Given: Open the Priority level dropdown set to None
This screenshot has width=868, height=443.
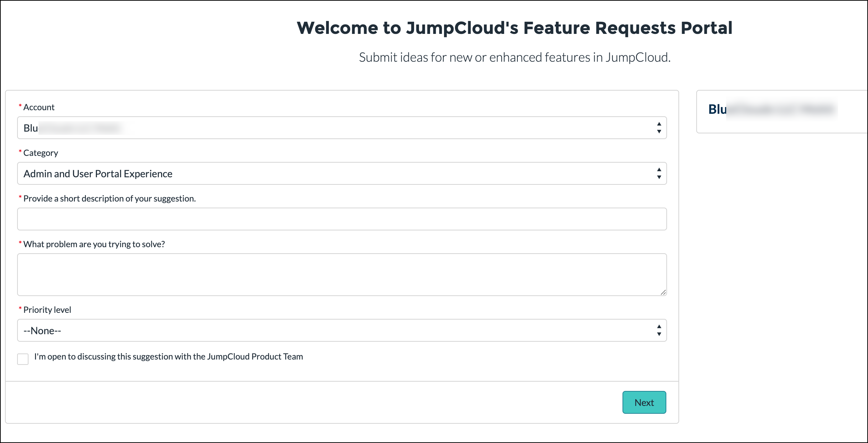Looking at the screenshot, I should click(x=341, y=330).
